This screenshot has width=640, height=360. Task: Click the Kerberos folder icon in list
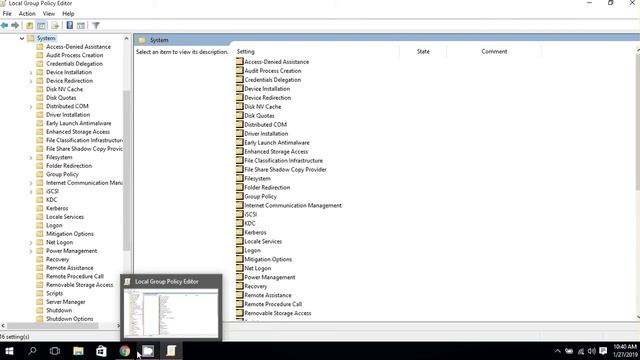(x=240, y=232)
